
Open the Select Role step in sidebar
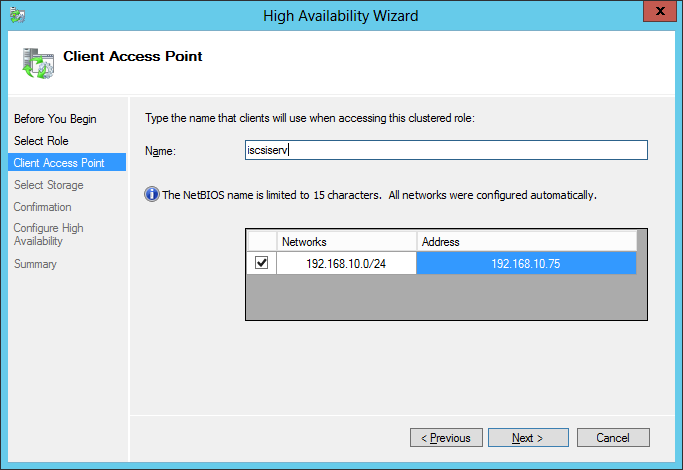tap(41, 141)
